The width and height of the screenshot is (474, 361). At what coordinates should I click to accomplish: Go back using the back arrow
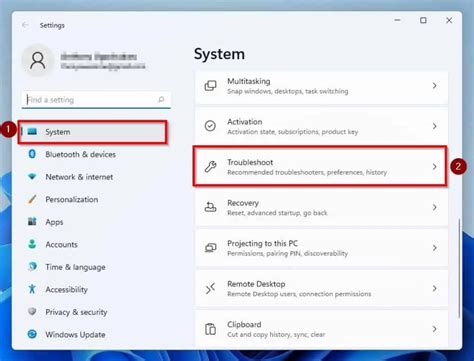[25, 25]
